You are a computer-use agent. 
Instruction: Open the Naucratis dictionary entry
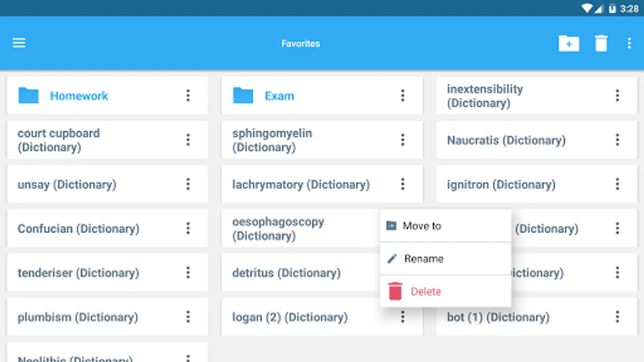tap(506, 140)
